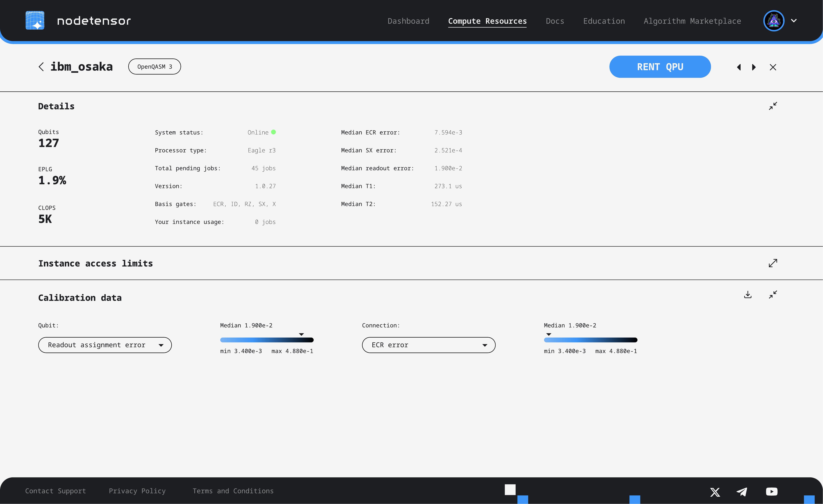Open the Terms and Conditions link

point(233,491)
